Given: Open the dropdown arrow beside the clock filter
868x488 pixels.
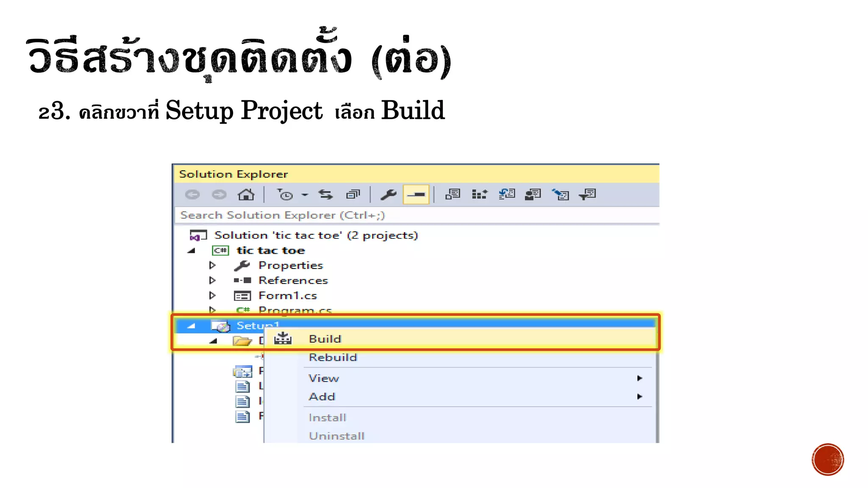Looking at the screenshot, I should point(305,195).
